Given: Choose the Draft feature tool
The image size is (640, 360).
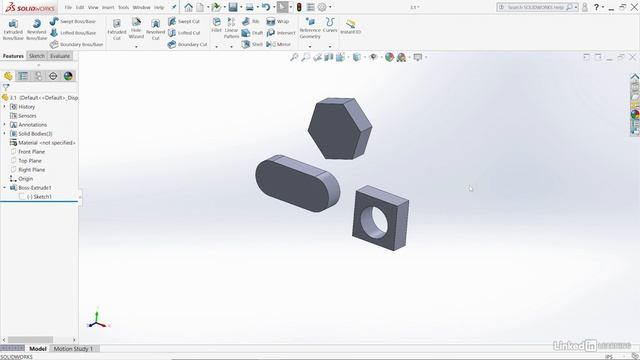Looking at the screenshot, I should click(252, 33).
